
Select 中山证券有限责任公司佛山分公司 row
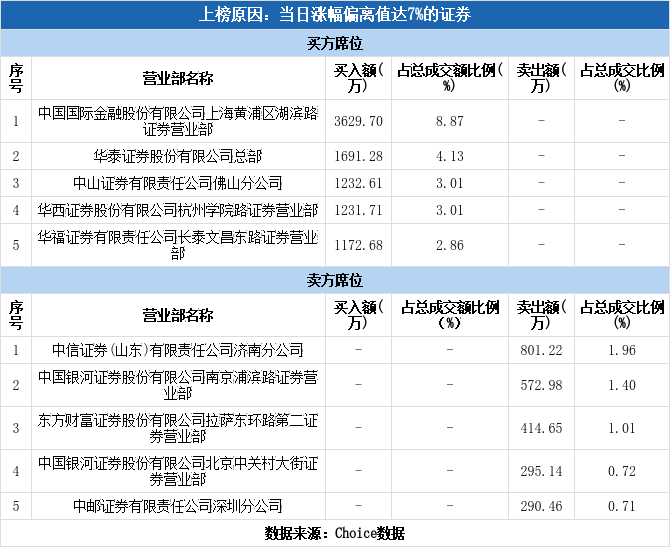[335, 183]
